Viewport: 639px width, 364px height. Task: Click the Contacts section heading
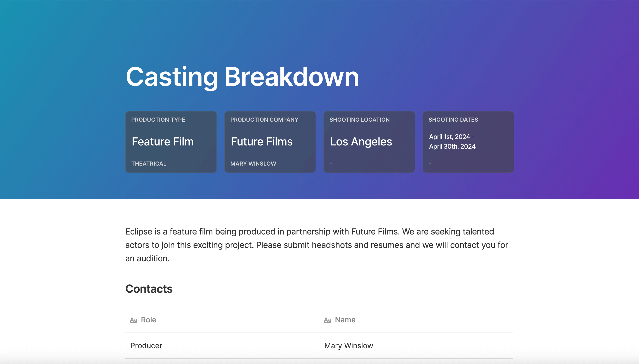click(149, 289)
